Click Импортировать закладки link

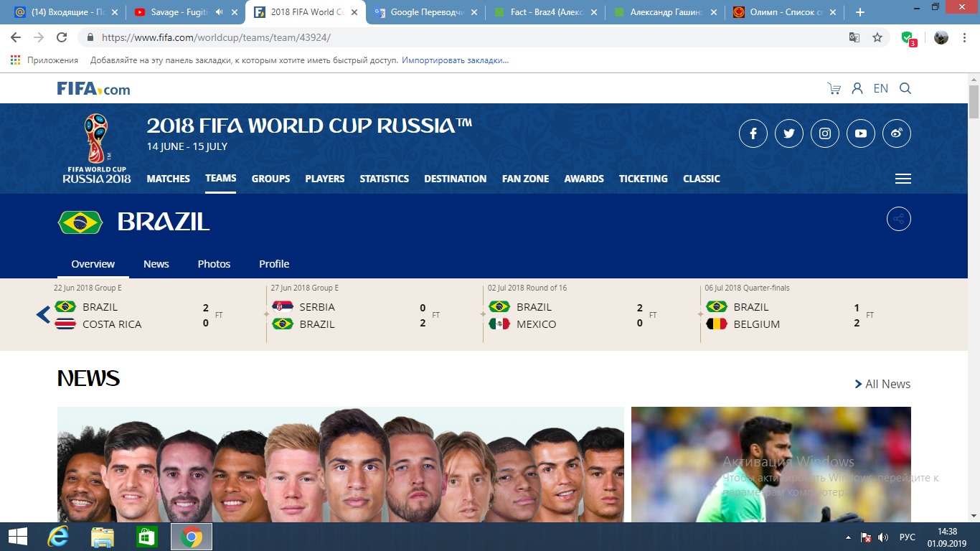455,60
